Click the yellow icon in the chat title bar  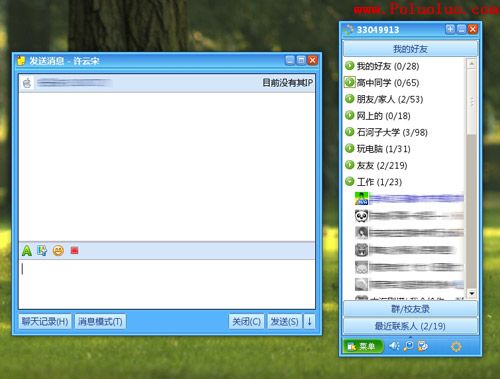click(x=21, y=61)
